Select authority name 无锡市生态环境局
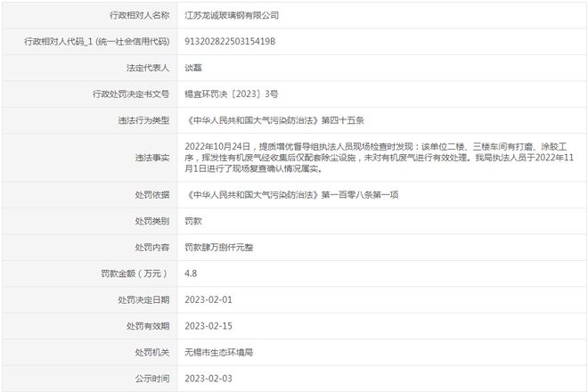The image size is (588, 392). click(218, 352)
